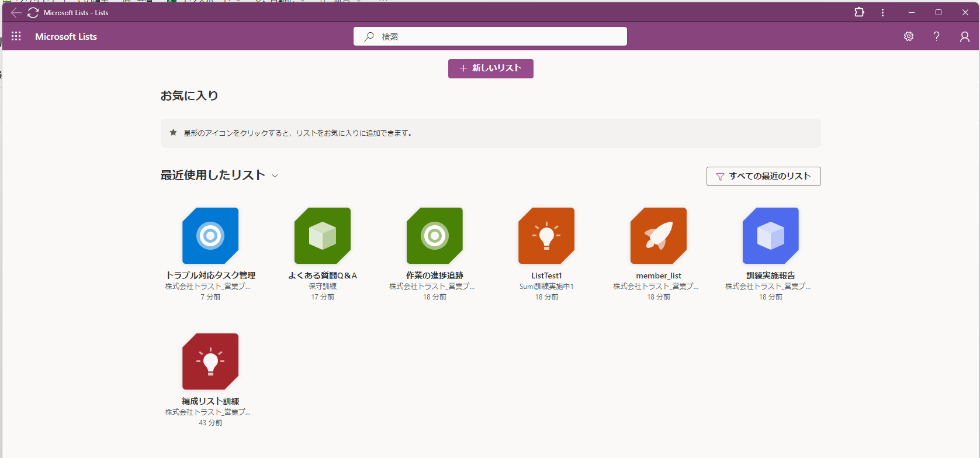Open the 訓練実施報告 list tile
This screenshot has width=980, height=458.
point(771,236)
